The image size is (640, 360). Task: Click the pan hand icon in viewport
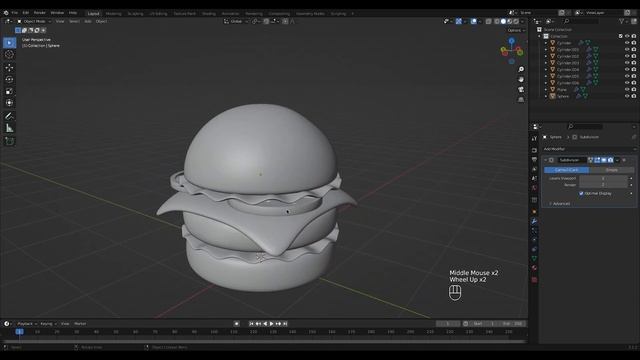tap(521, 79)
